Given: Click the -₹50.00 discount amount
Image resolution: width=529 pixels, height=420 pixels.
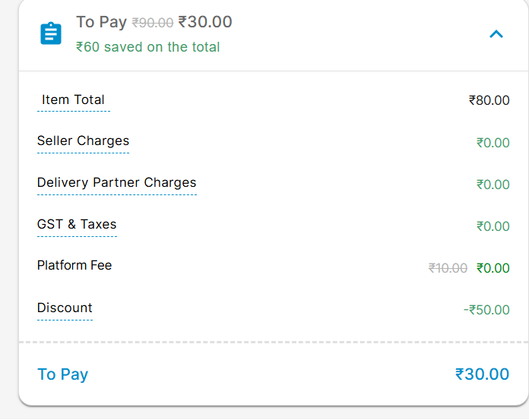Looking at the screenshot, I should point(486,310).
